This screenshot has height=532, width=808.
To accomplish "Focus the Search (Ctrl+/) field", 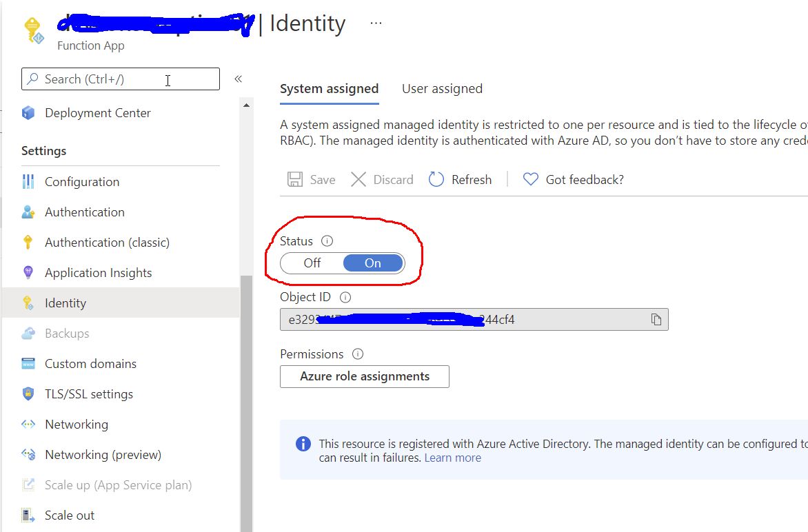I will (x=121, y=79).
